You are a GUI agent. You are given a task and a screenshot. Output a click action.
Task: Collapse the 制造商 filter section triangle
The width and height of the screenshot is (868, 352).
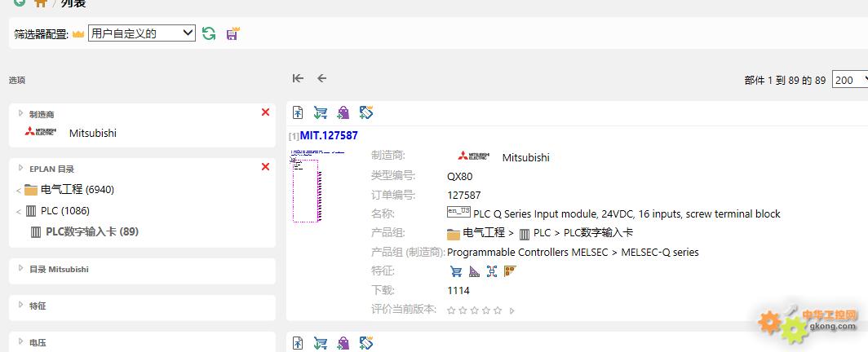[x=21, y=113]
